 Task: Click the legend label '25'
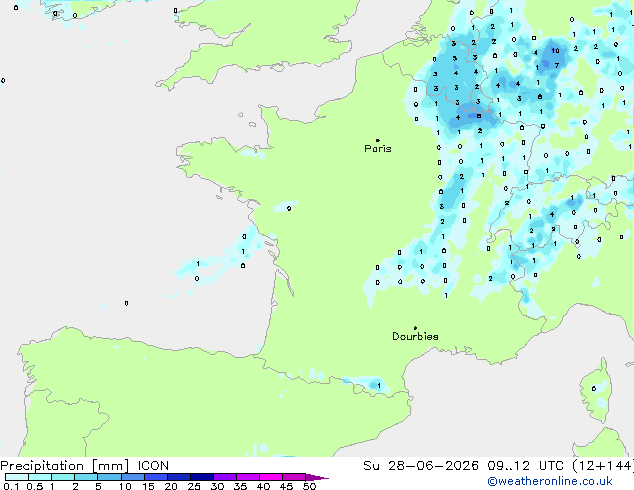coord(194,486)
